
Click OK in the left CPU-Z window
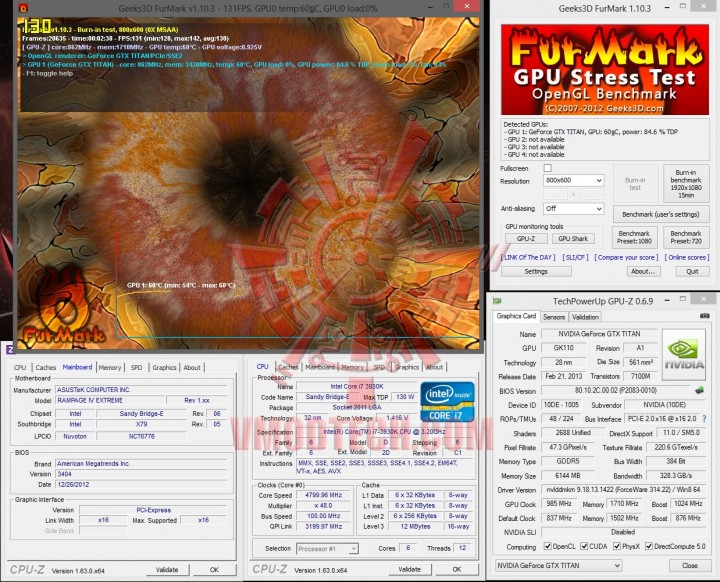(x=214, y=570)
